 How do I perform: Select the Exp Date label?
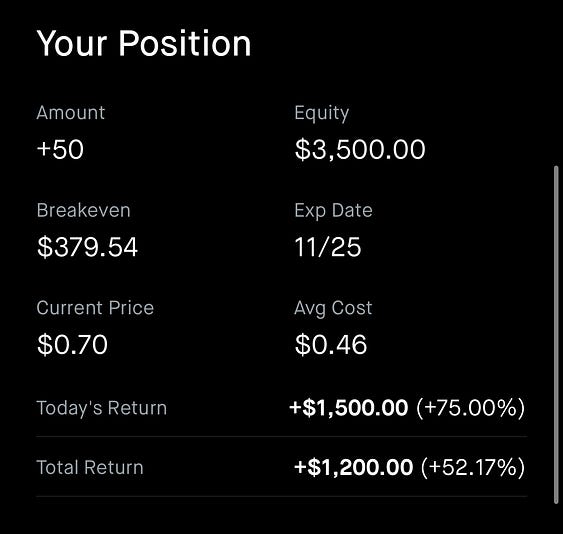click(x=333, y=211)
